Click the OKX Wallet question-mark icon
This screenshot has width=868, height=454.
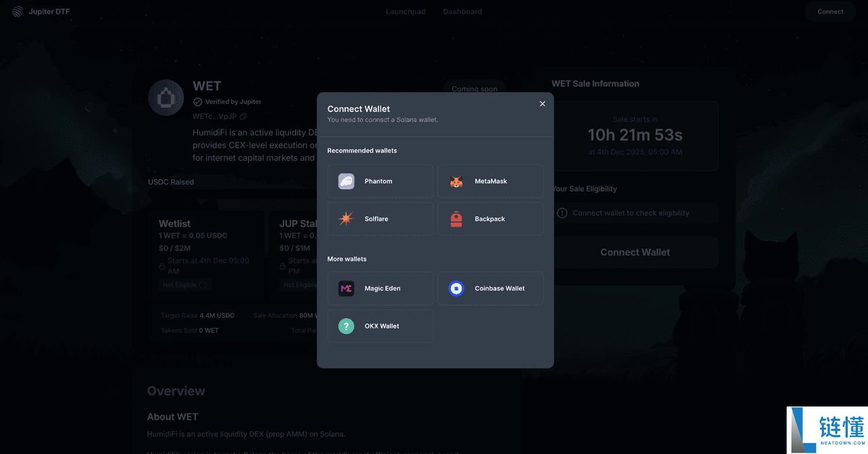tap(346, 326)
